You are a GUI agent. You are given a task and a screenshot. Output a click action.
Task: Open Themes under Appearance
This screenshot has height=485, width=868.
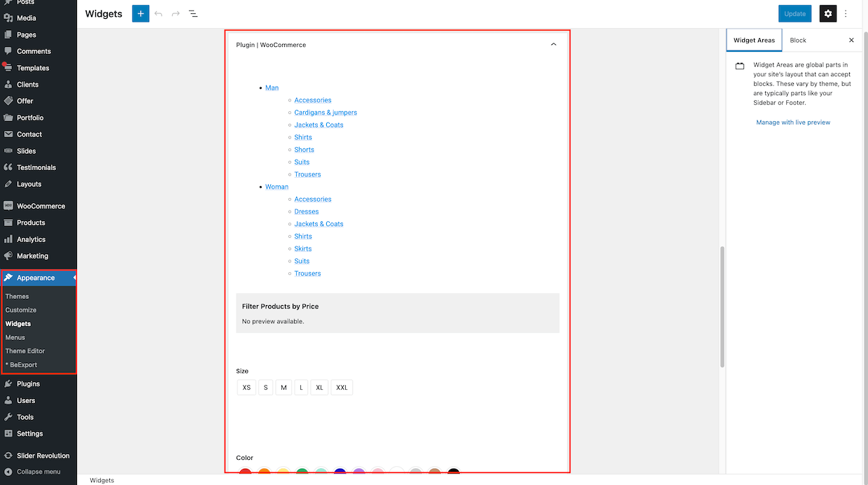[17, 296]
